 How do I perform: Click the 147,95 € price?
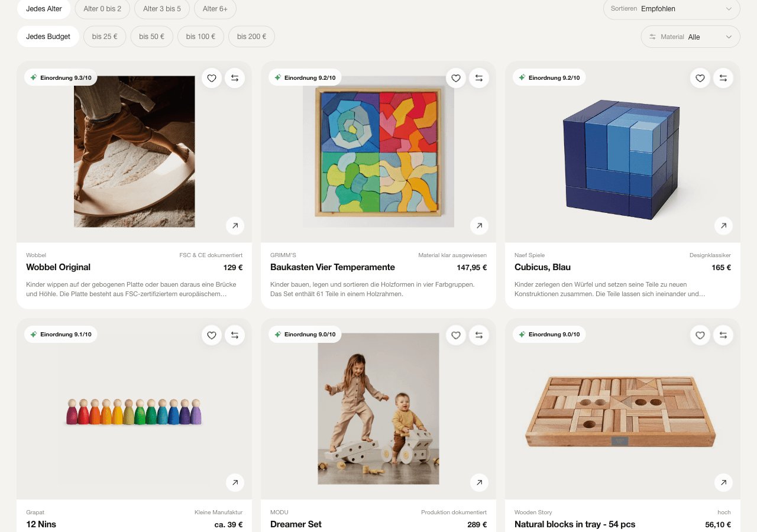tap(472, 267)
